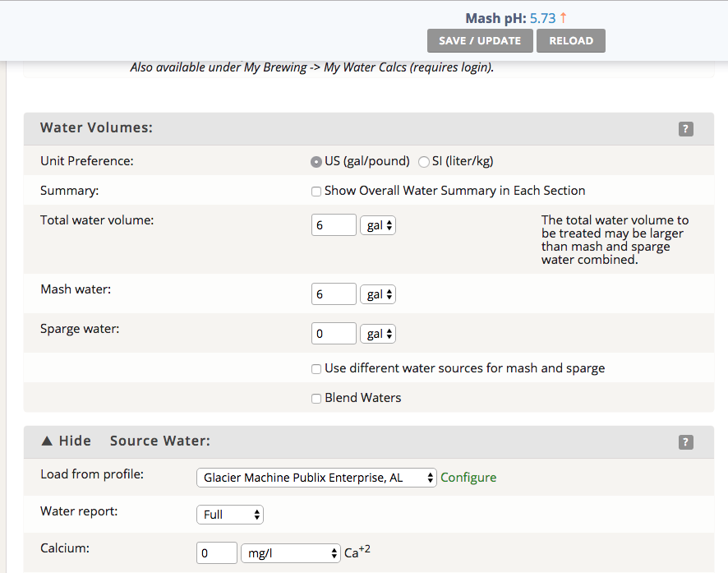Screen dimensions: 728x573
Task: Open mash water unit dropdown
Action: (378, 294)
